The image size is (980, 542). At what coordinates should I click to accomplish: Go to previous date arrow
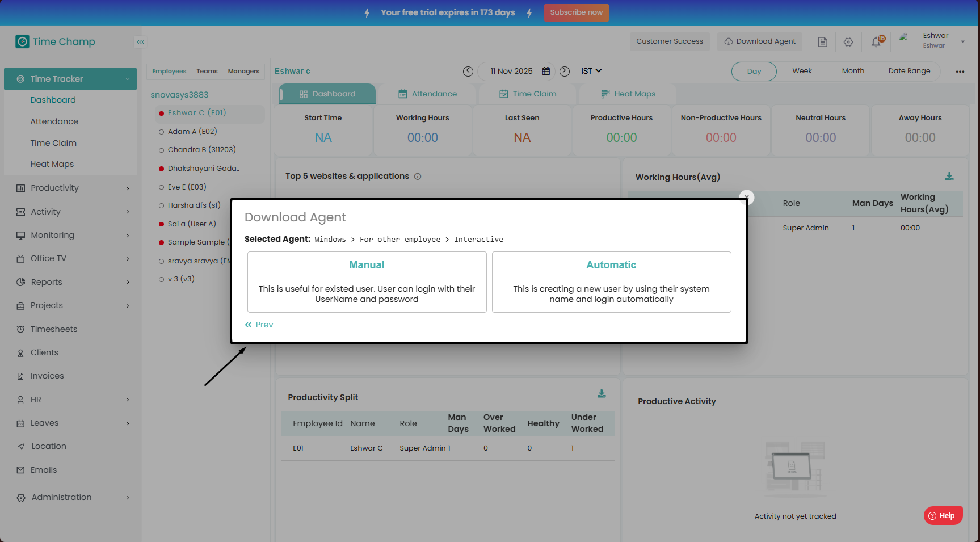pos(468,71)
